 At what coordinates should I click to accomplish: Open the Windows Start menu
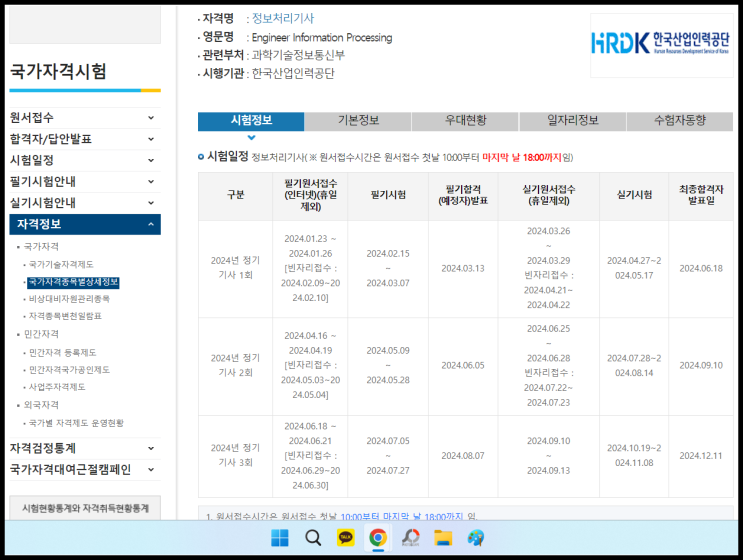(280, 538)
